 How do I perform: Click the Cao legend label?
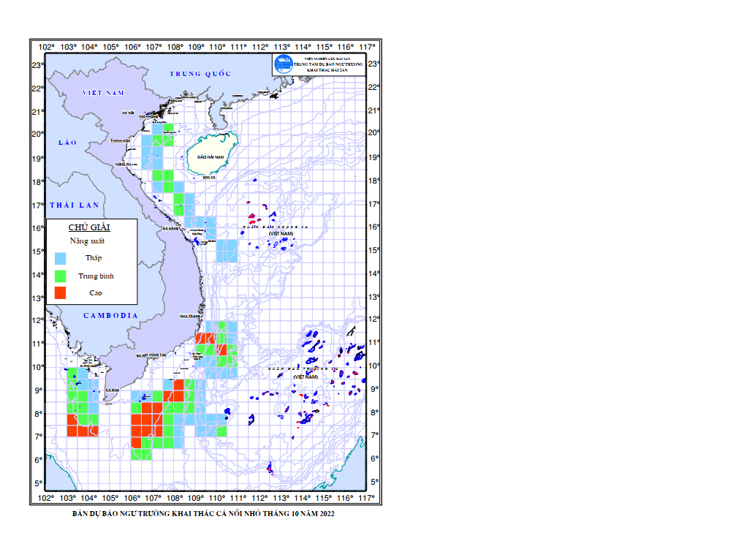pyautogui.click(x=95, y=292)
